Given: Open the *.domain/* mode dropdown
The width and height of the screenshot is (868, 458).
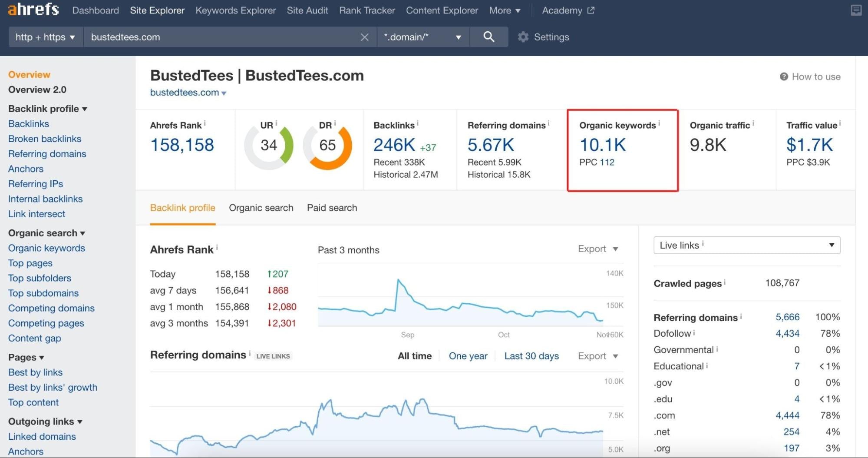Looking at the screenshot, I should (x=422, y=37).
